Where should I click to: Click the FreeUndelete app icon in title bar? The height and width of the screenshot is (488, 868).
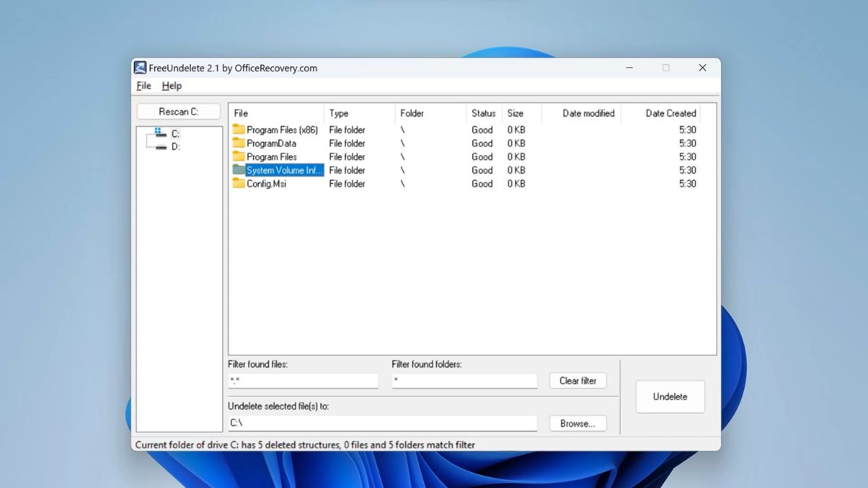tap(140, 67)
